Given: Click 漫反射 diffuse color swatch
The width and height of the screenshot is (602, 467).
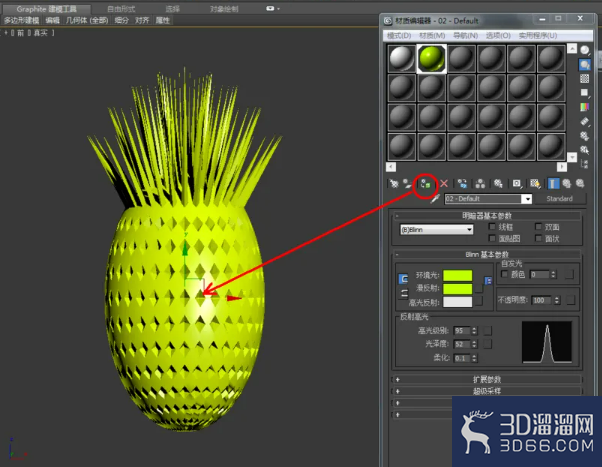Looking at the screenshot, I should coord(457,288).
